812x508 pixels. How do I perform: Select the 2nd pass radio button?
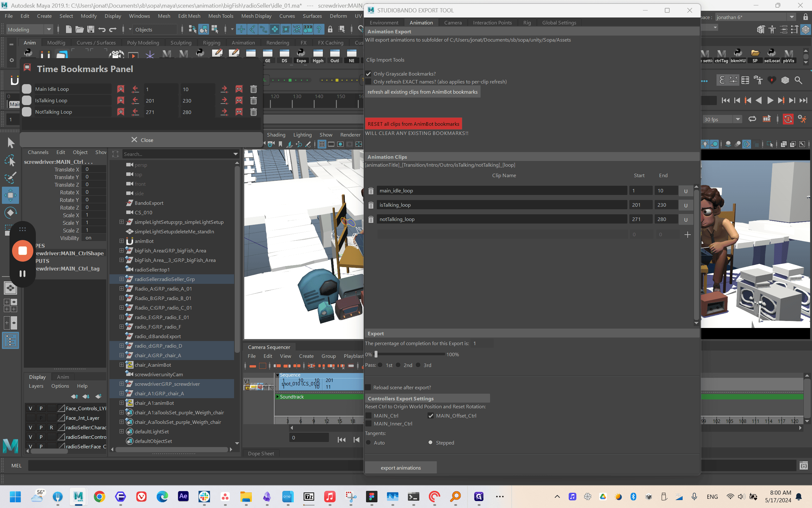coord(398,365)
